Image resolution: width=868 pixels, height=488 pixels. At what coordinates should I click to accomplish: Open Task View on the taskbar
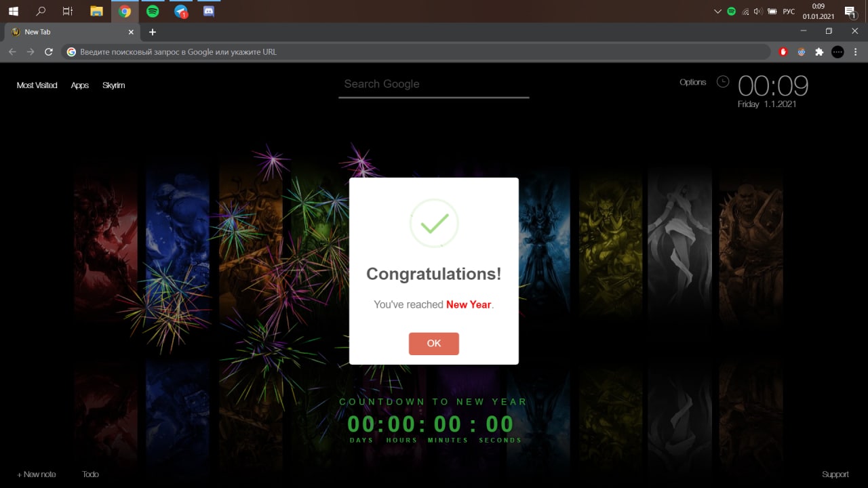click(x=68, y=11)
